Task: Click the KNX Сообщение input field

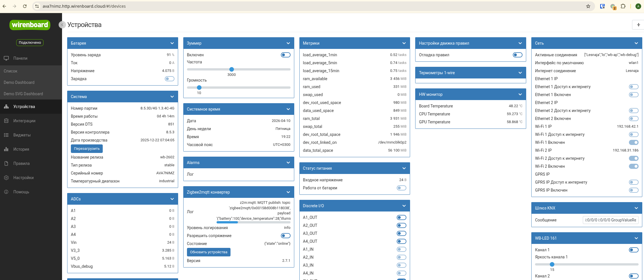Action: (610, 220)
